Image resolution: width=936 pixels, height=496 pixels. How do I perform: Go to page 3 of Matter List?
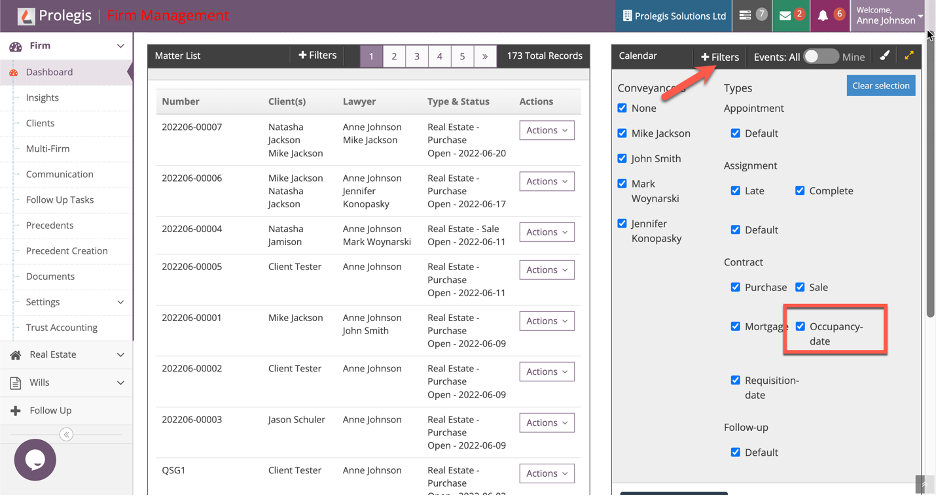[x=416, y=57]
